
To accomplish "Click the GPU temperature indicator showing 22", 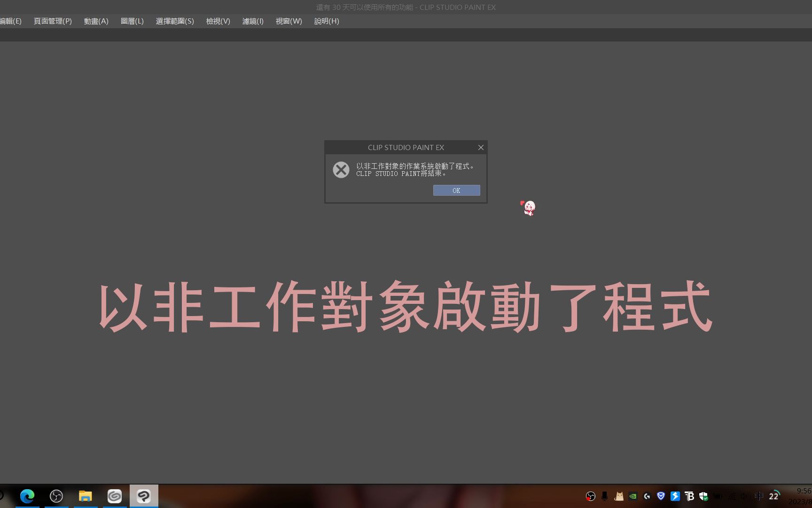I will (x=773, y=496).
